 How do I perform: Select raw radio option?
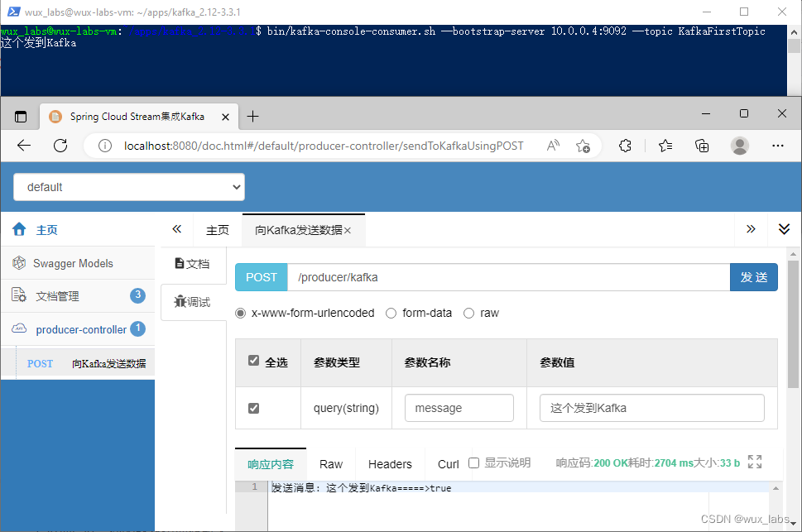tap(468, 313)
